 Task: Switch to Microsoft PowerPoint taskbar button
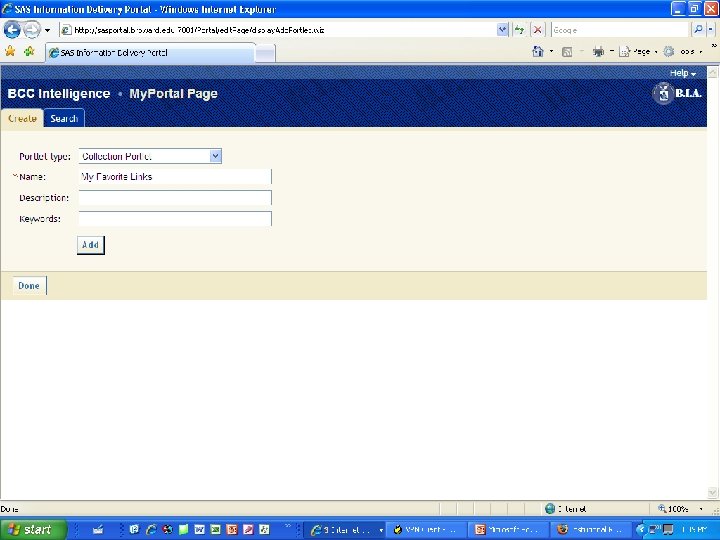508,530
